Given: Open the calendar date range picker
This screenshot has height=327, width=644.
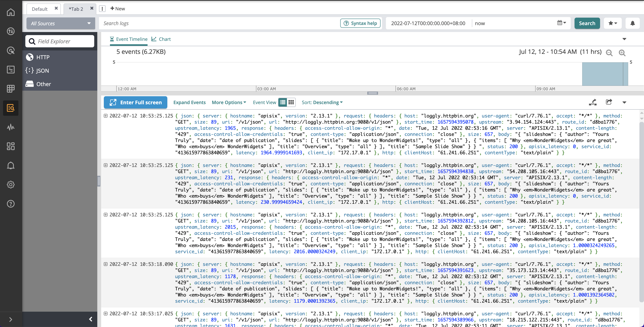Looking at the screenshot, I should (x=561, y=23).
